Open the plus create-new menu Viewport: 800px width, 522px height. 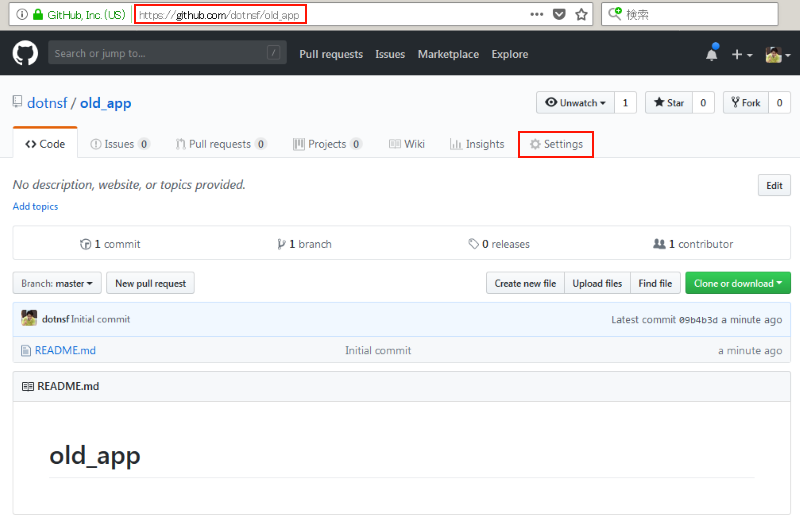[742, 54]
